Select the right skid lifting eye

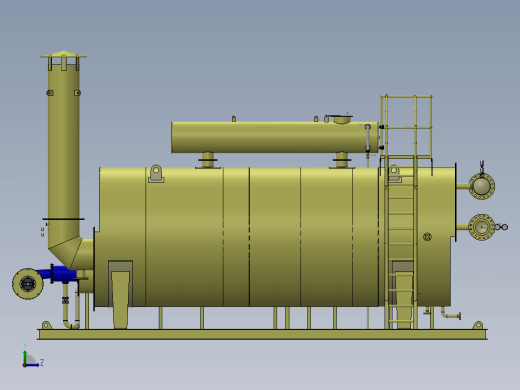tap(478, 325)
